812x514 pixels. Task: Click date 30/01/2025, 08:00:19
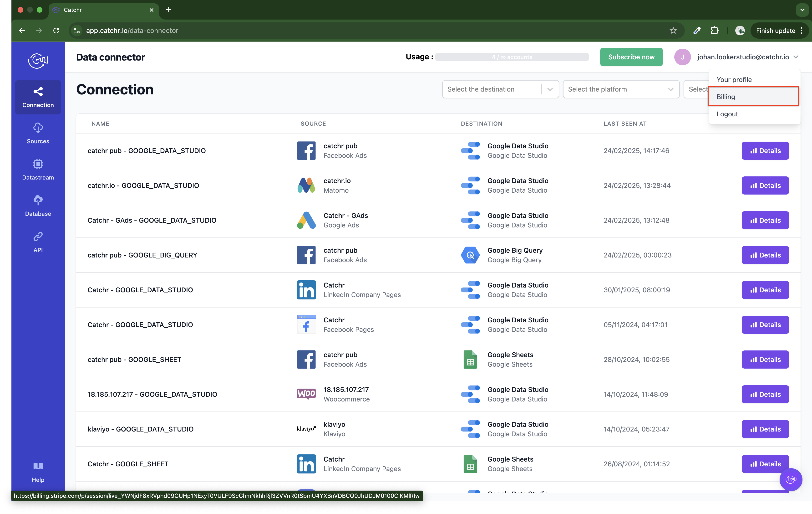[637, 290]
